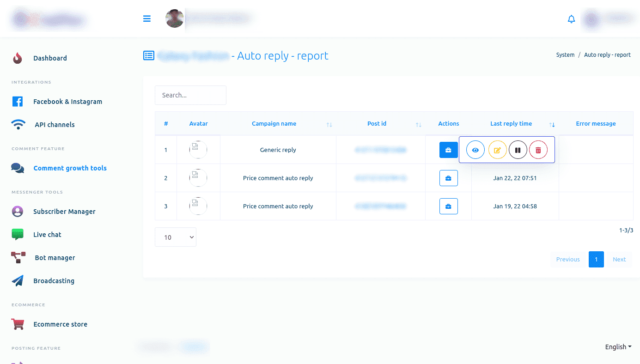Open Comment growth tools in sidebar

click(70, 168)
